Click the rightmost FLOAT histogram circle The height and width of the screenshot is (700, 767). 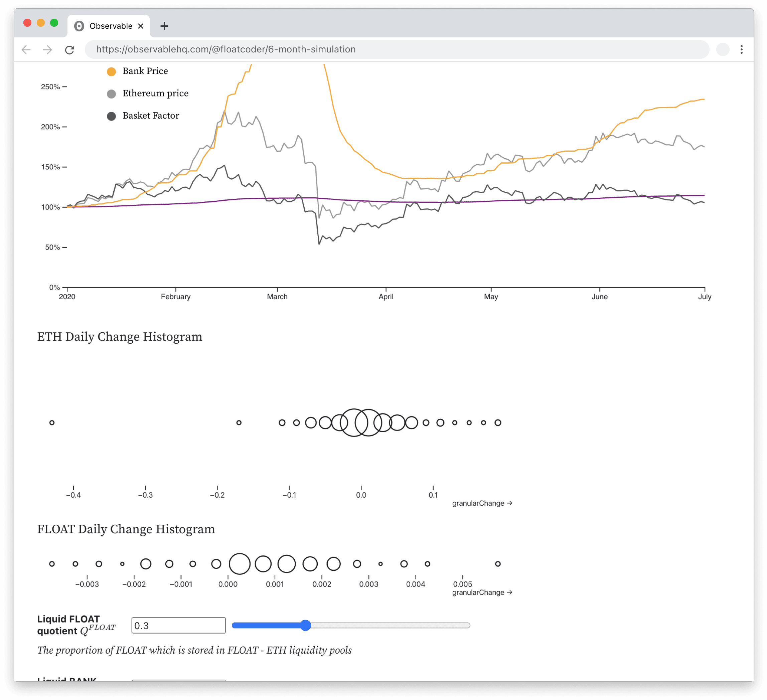[x=498, y=564]
